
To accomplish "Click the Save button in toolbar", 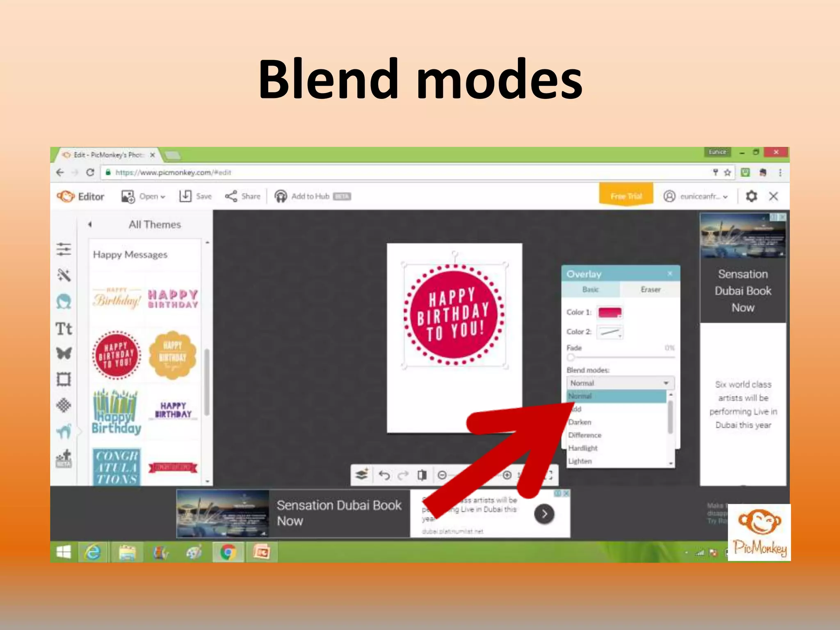I will 195,196.
